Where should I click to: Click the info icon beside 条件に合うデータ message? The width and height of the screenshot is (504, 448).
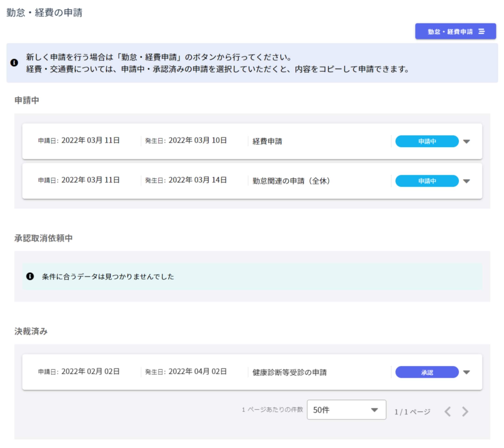tap(30, 276)
